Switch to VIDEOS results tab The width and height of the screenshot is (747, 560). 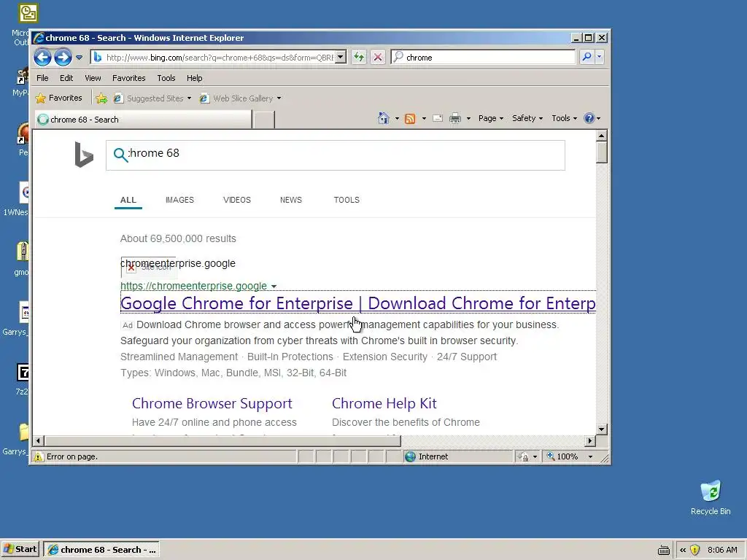237,200
